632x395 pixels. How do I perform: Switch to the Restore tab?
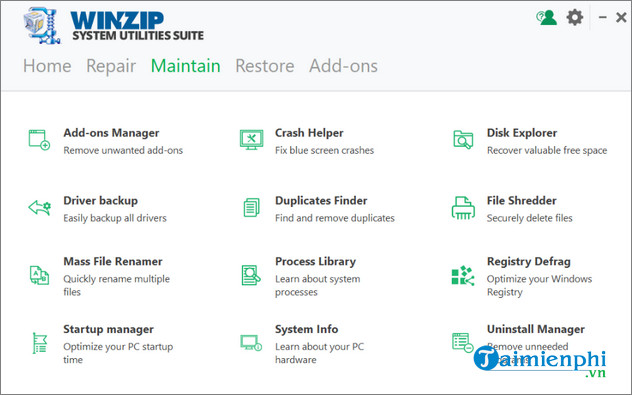tap(265, 66)
